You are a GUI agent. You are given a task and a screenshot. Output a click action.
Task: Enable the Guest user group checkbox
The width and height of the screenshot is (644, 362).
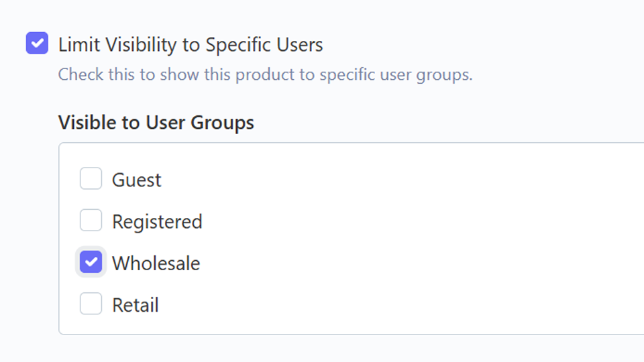point(91,179)
